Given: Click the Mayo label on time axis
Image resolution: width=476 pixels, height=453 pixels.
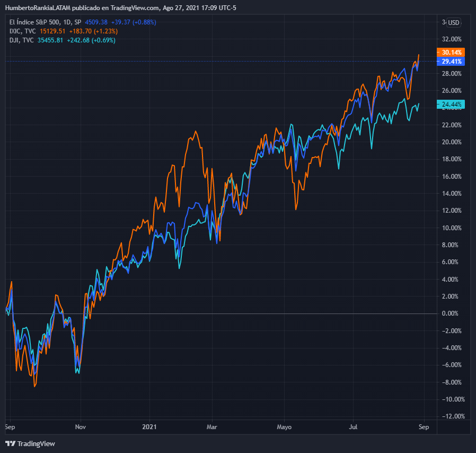Looking at the screenshot, I should [x=284, y=427].
